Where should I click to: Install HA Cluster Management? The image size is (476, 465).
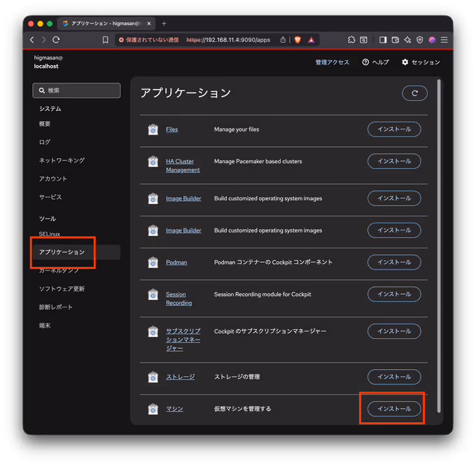(394, 161)
